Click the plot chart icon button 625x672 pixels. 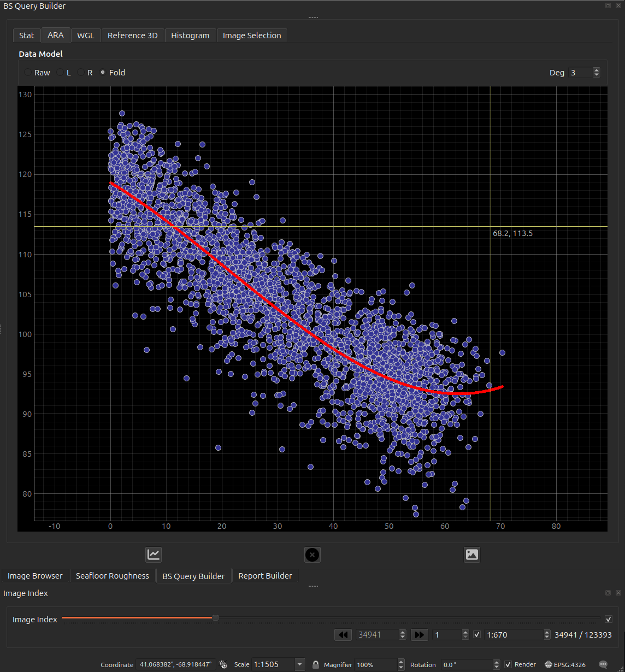click(154, 555)
